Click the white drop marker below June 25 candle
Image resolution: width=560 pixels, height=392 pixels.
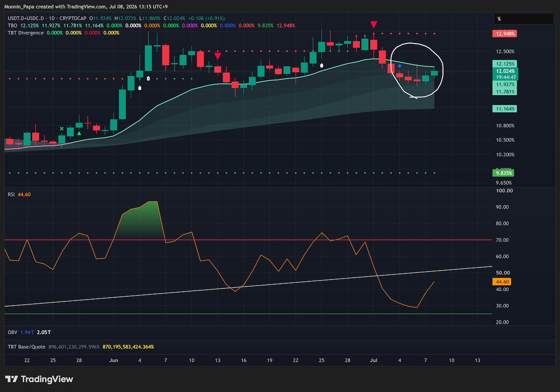(x=322, y=66)
